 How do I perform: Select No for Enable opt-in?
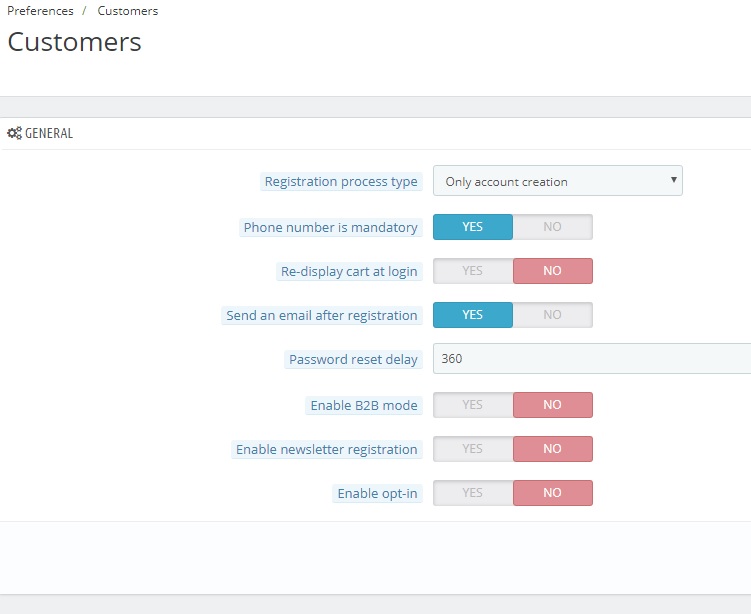click(x=552, y=493)
